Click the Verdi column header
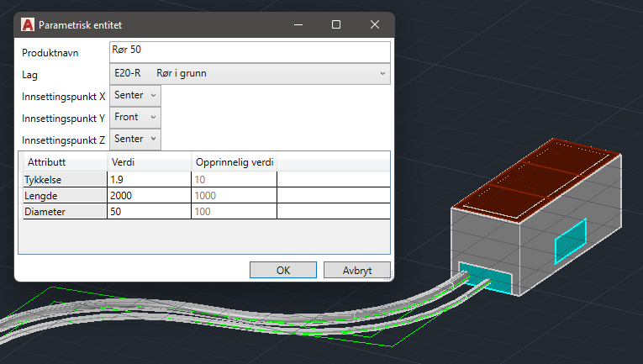643x364 pixels. pyautogui.click(x=149, y=161)
